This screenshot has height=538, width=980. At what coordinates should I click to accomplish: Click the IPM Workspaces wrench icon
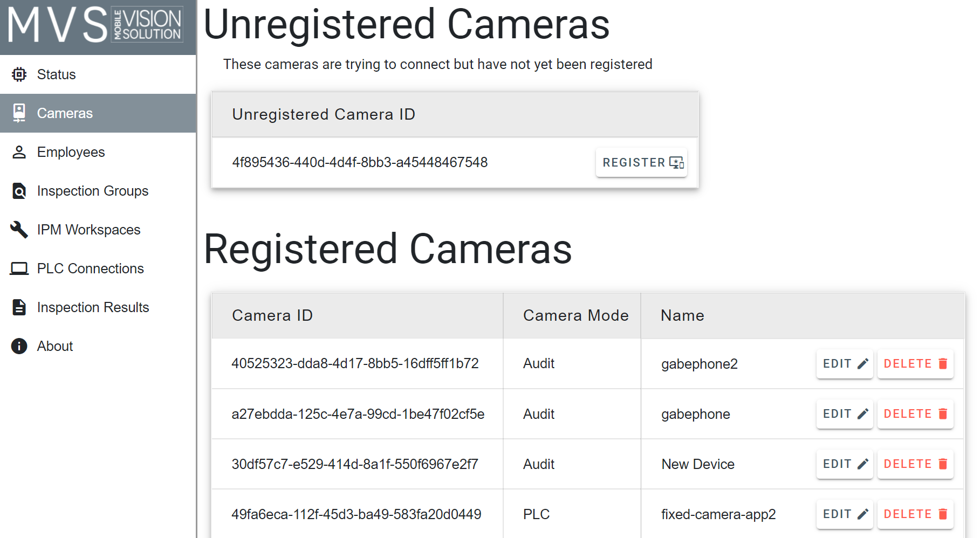point(19,230)
